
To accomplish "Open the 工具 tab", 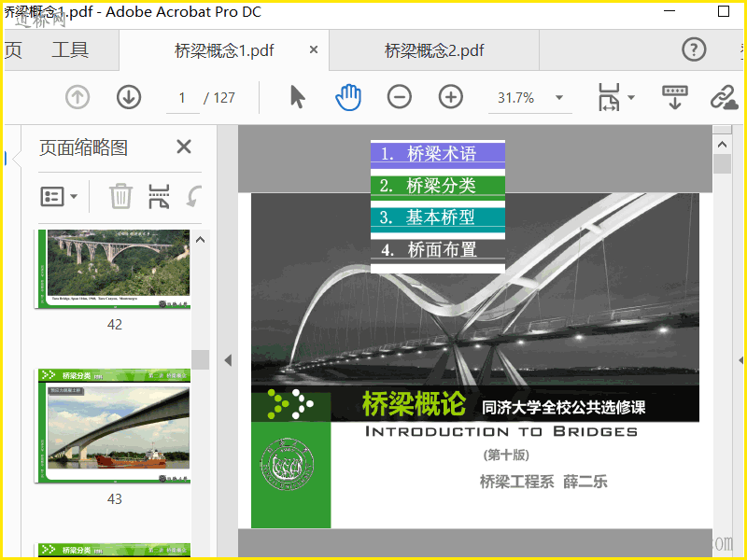I will [70, 49].
